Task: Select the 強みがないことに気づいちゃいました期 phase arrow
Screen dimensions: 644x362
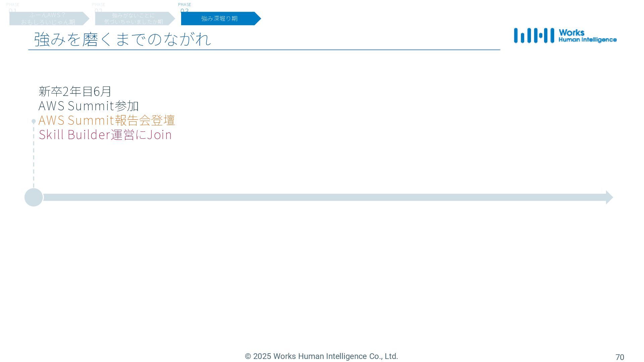Action: (135, 18)
